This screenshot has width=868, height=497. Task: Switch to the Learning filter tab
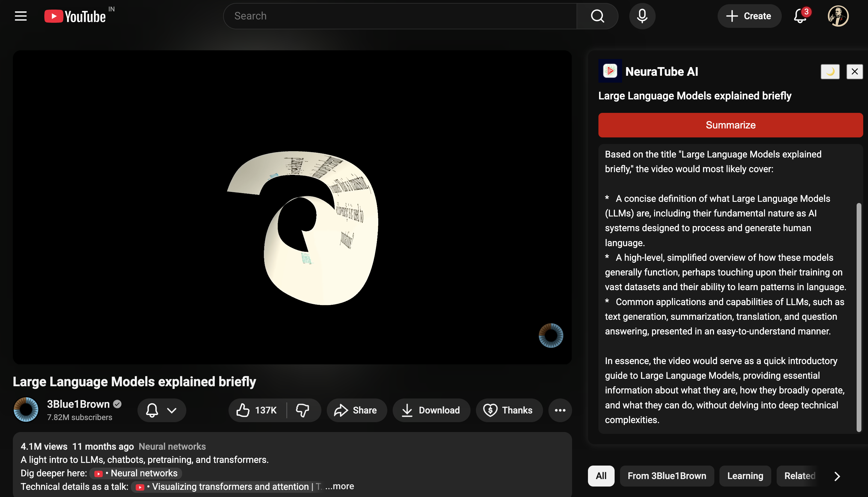click(x=745, y=476)
